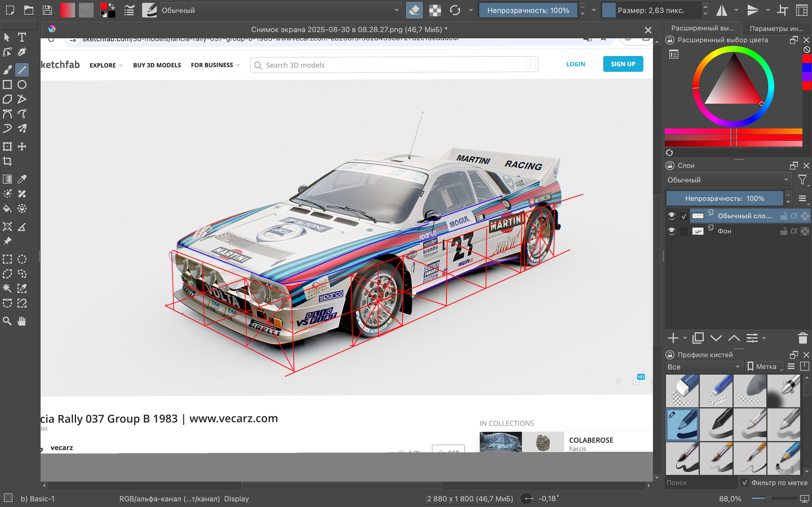
Task: Choose the Ellipse shape tool
Action: pos(22,84)
